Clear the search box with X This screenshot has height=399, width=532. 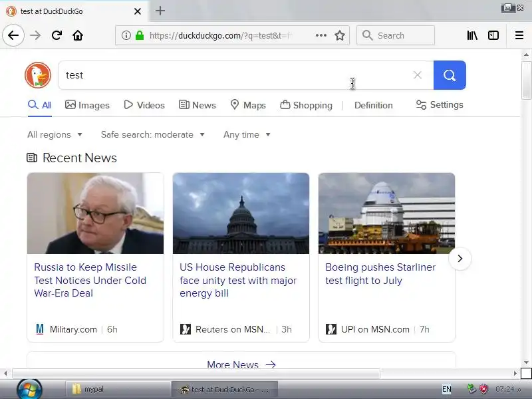pos(418,75)
